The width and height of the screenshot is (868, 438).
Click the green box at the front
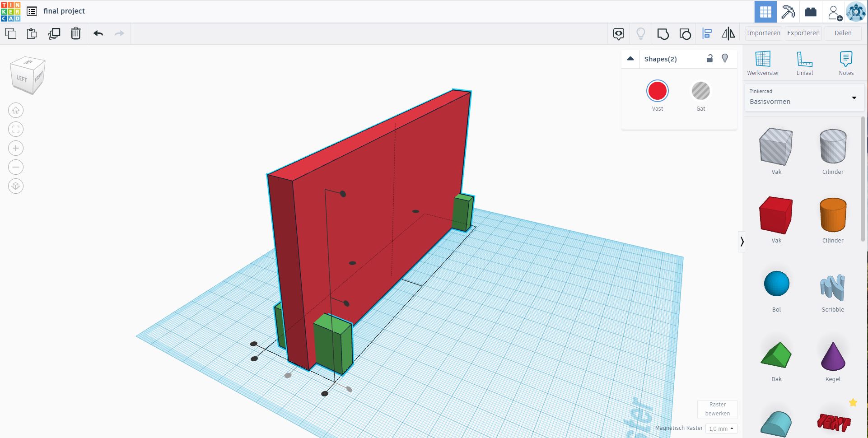coord(333,344)
